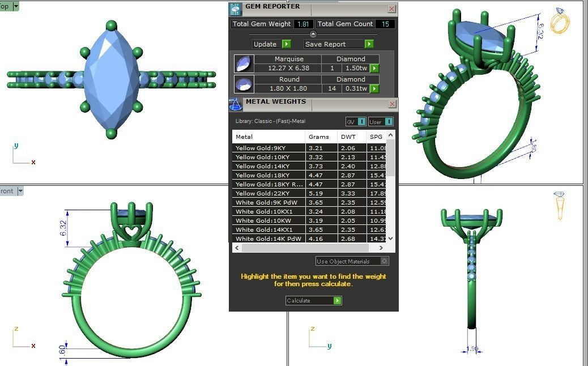Select White Gold:10KX1 row
588x366 pixels.
click(x=309, y=211)
